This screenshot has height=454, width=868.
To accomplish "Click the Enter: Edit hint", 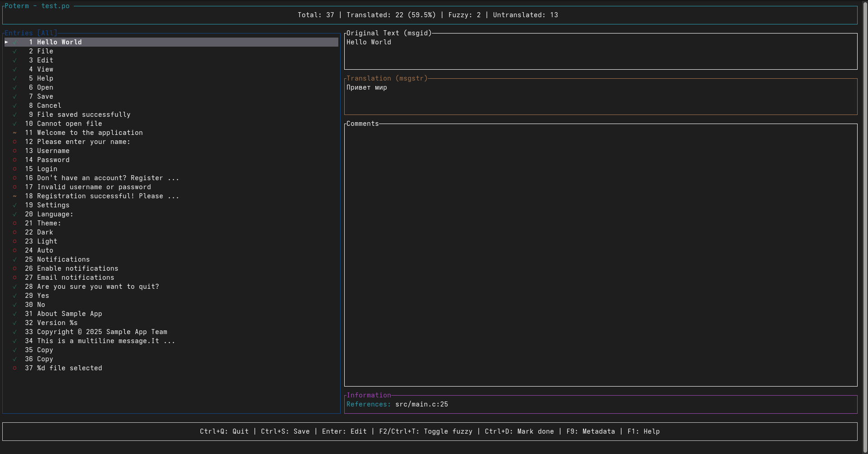I will (344, 431).
